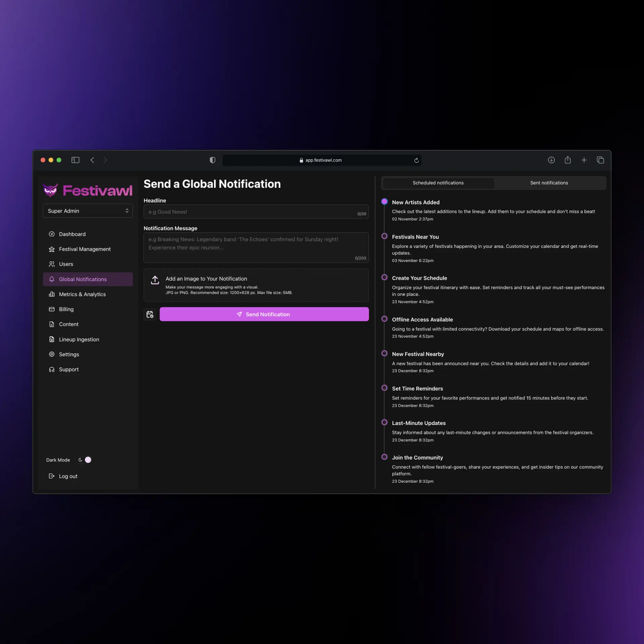Click the Dark Mode moon icon
Viewport: 644px width, 644px height.
tap(80, 460)
